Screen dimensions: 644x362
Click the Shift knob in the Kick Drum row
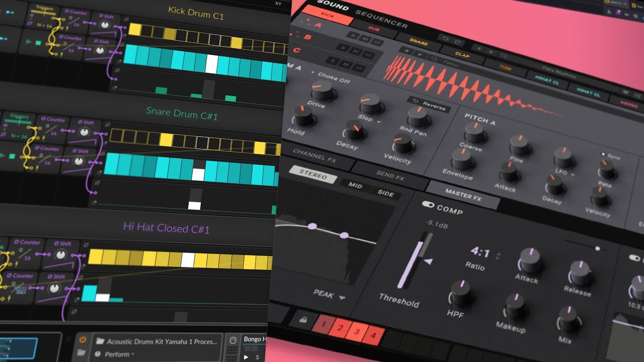tap(105, 25)
